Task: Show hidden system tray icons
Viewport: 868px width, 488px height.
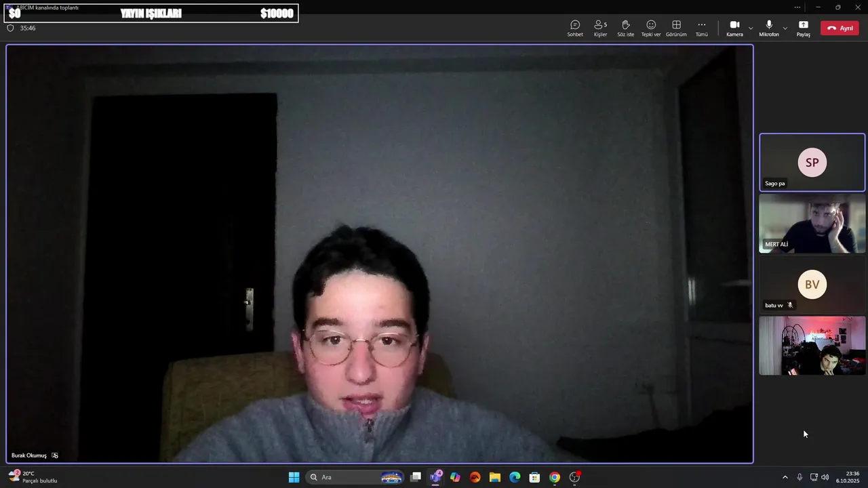Action: point(785,477)
